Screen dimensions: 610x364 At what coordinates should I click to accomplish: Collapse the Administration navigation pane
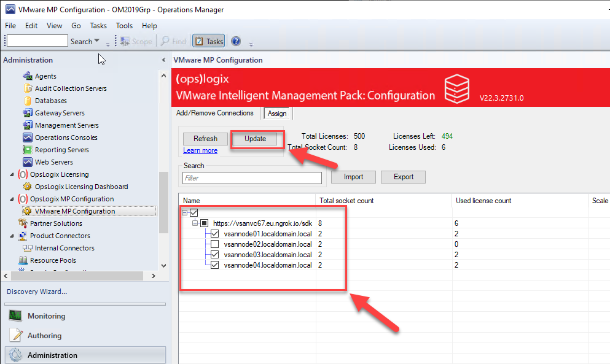point(163,60)
